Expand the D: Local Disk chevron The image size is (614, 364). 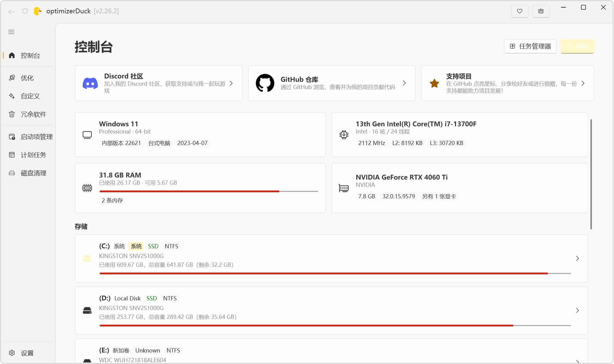(577, 310)
